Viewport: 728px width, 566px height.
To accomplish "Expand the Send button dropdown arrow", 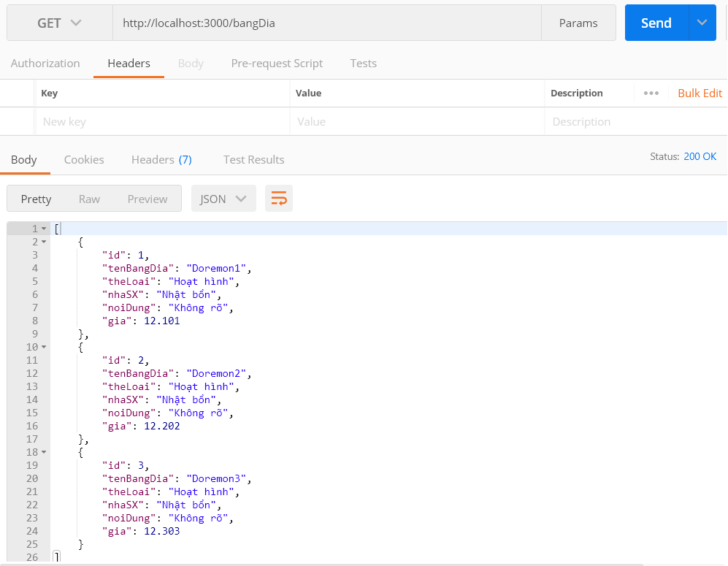I will [702, 23].
